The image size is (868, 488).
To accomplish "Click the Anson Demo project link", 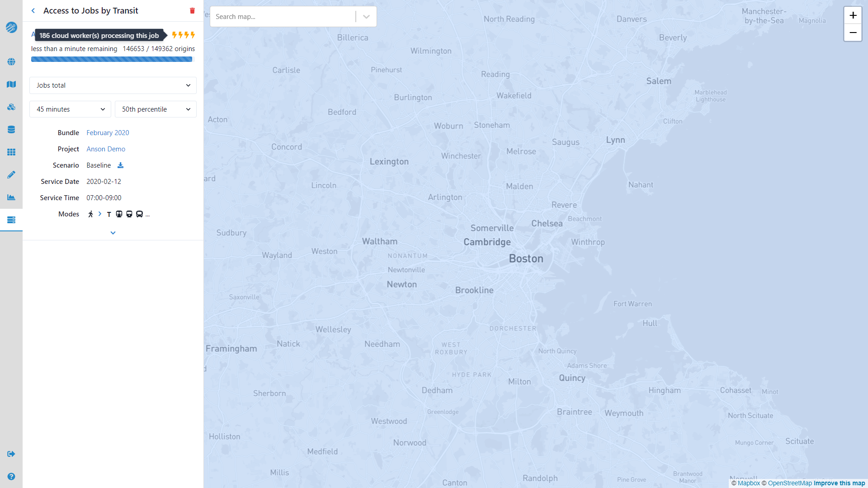I will (105, 148).
